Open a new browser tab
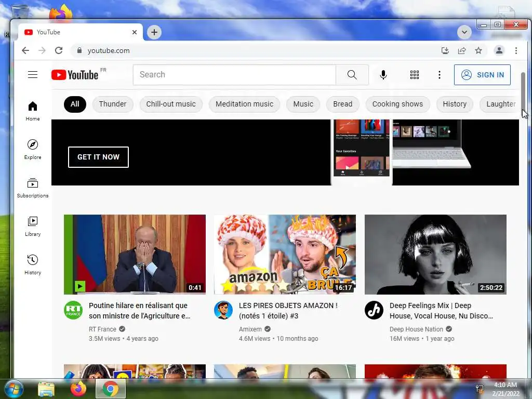 tap(154, 32)
